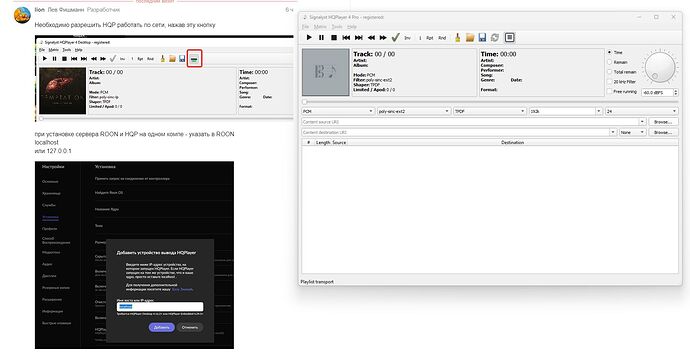Click the blue floppy save icon in Pro toolbar

click(482, 38)
